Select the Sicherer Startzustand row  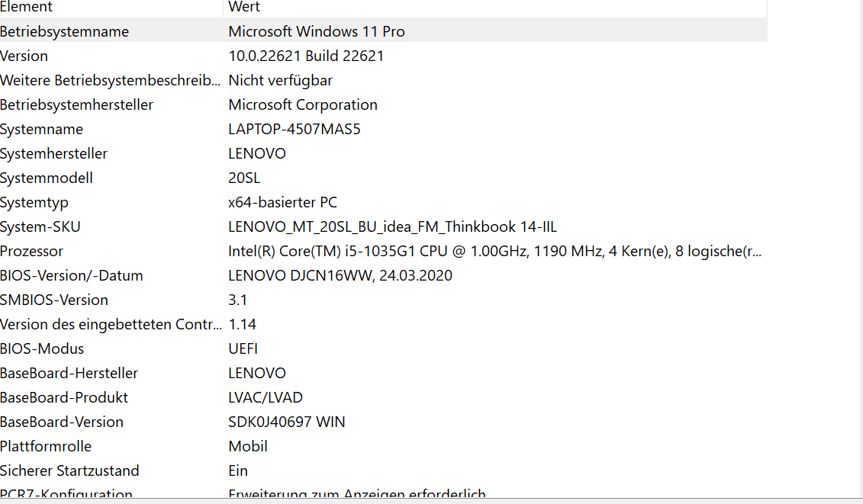384,470
